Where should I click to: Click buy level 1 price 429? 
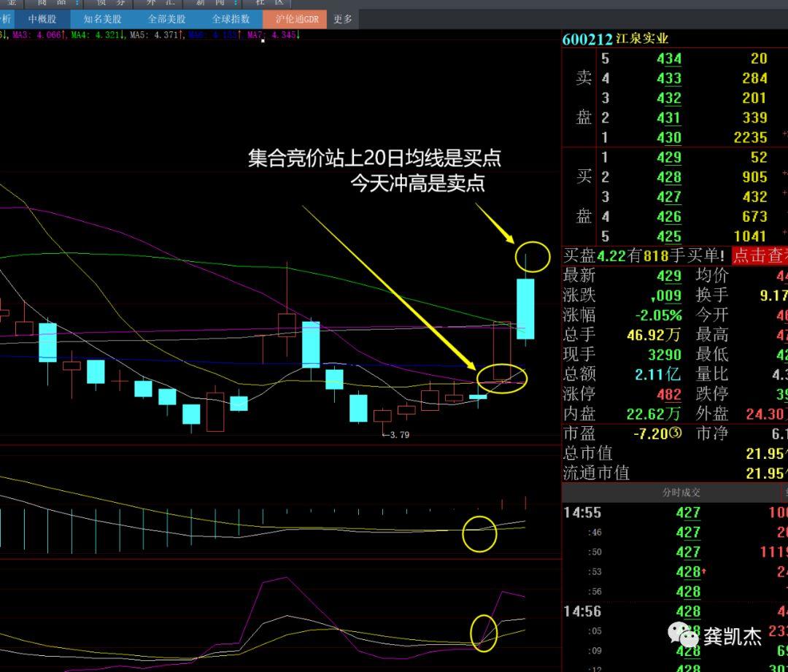tap(669, 158)
